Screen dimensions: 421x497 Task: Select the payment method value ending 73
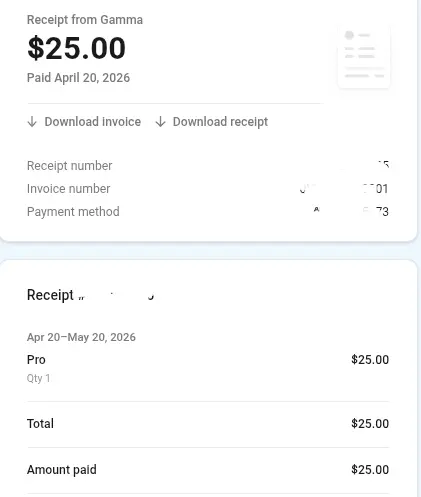point(351,211)
